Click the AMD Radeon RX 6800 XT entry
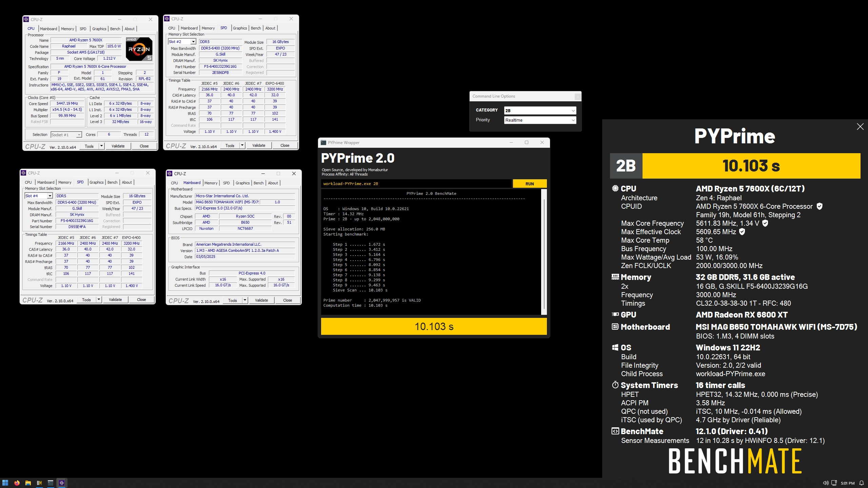This screenshot has width=868, height=488. point(742,315)
